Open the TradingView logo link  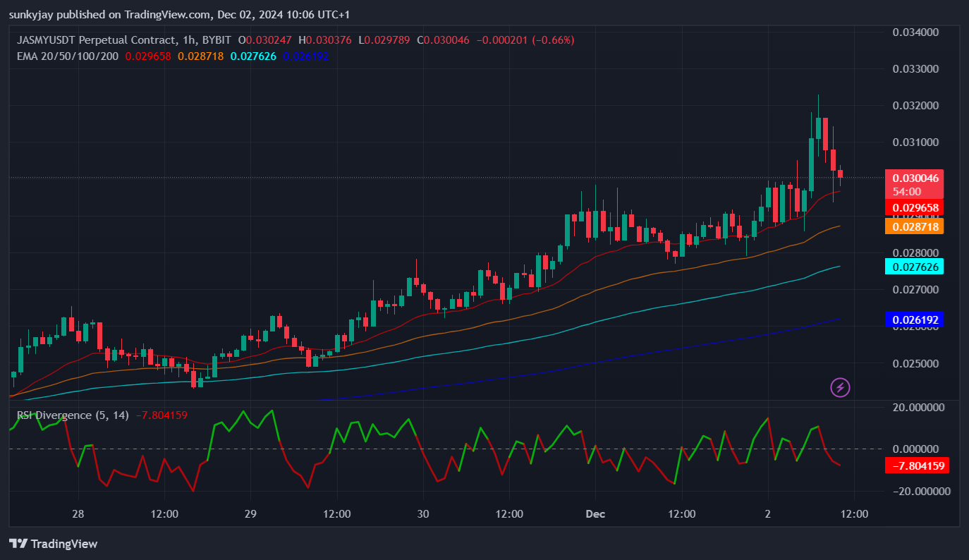click(x=53, y=544)
